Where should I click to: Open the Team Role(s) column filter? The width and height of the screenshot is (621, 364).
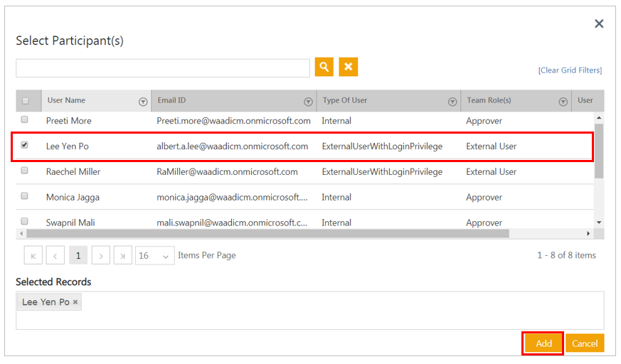pyautogui.click(x=563, y=102)
